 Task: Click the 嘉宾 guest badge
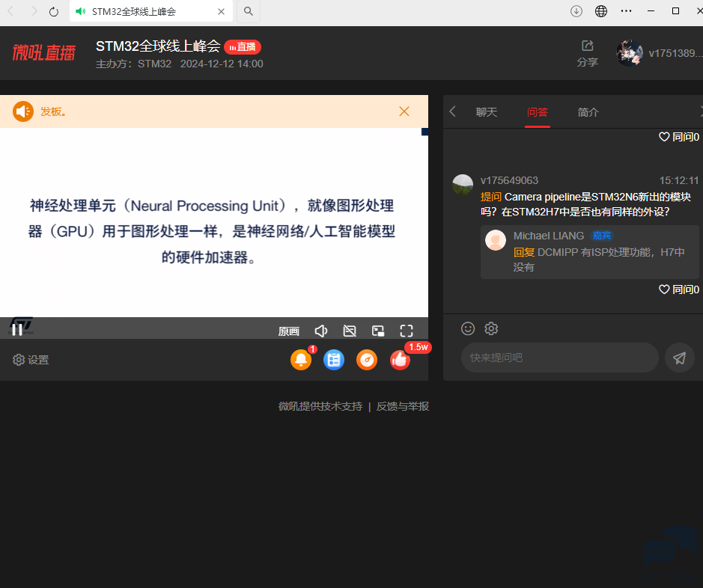(602, 236)
